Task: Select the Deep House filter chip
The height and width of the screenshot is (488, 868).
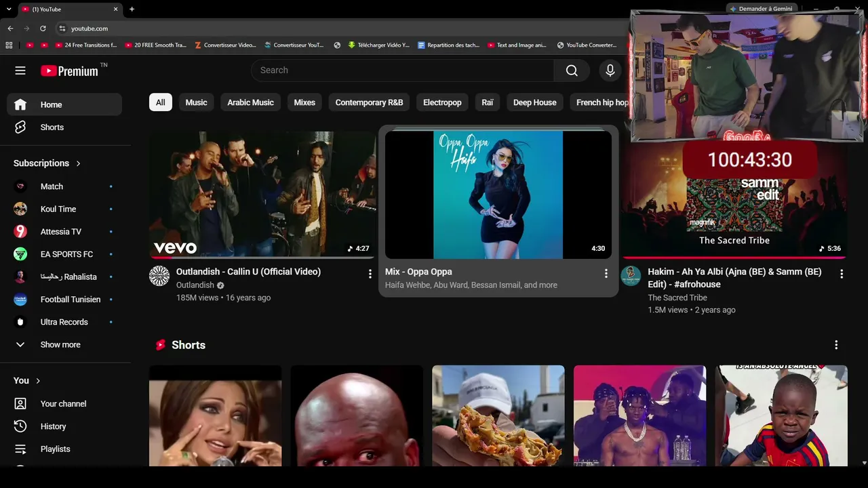Action: 534,102
